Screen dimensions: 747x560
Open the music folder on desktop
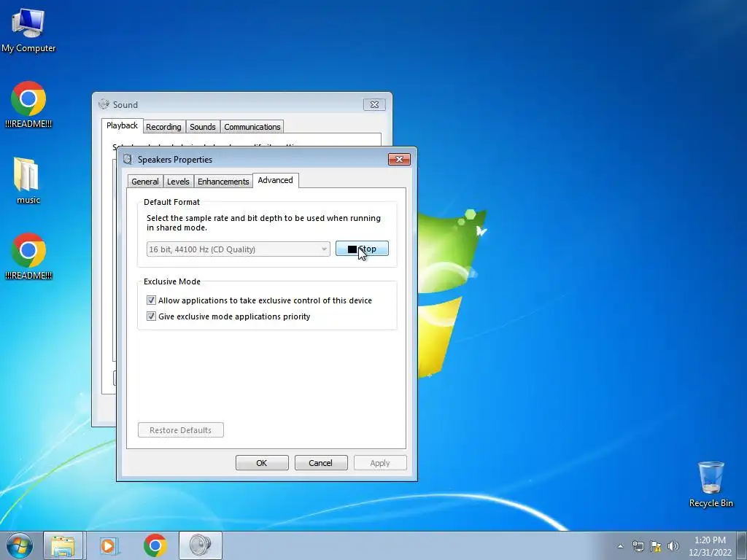pyautogui.click(x=28, y=181)
